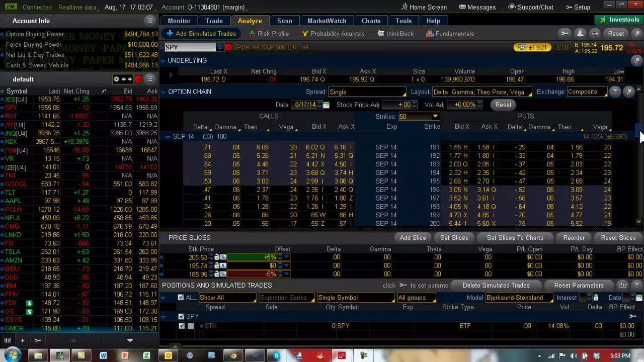The width and height of the screenshot is (644, 362).
Task: Increase Stock Price Adj stepper
Action: click(415, 103)
